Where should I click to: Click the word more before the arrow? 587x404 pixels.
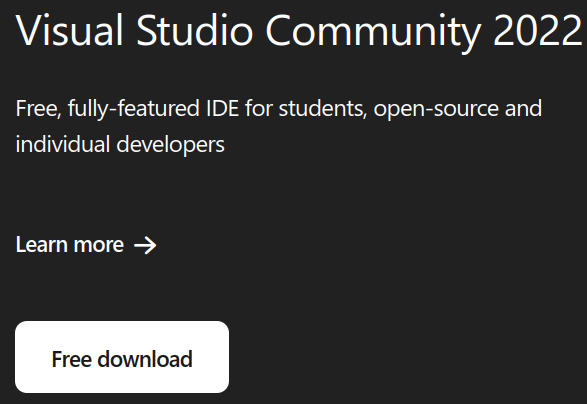(x=99, y=246)
